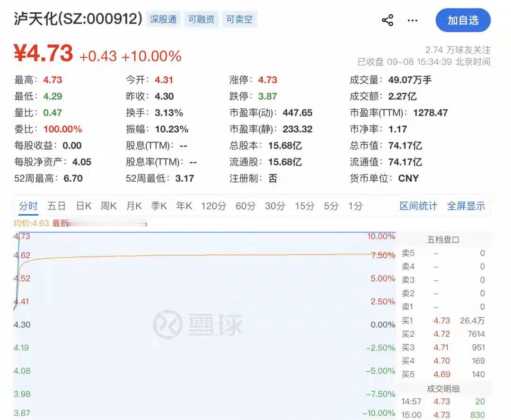Select the 5分 chart tab
Viewport: 511px width, 420px height.
[x=331, y=206]
